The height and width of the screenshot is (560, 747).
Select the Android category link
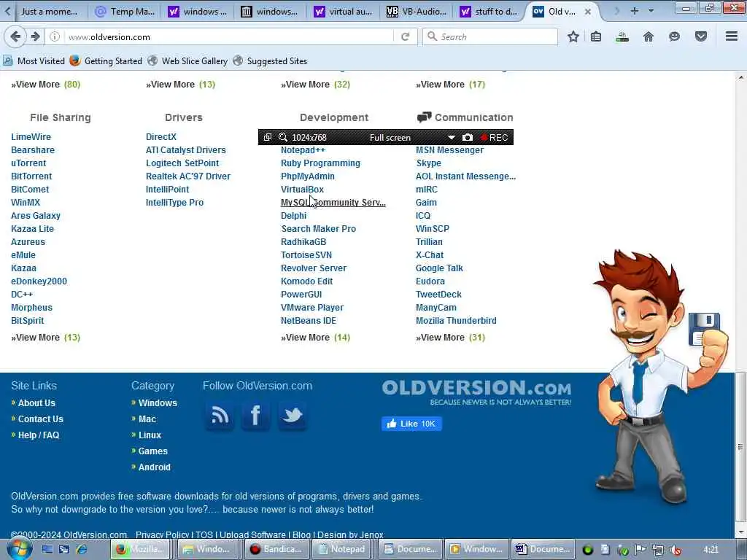tap(155, 467)
